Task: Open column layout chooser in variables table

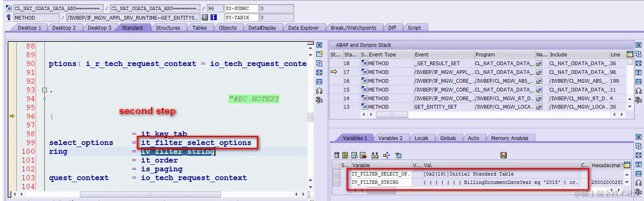Action: click(626, 165)
